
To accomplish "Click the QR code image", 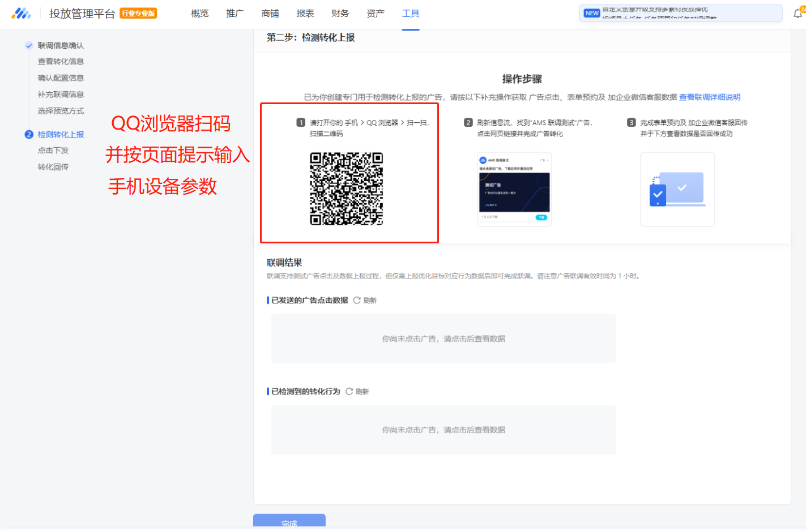I will pyautogui.click(x=347, y=189).
